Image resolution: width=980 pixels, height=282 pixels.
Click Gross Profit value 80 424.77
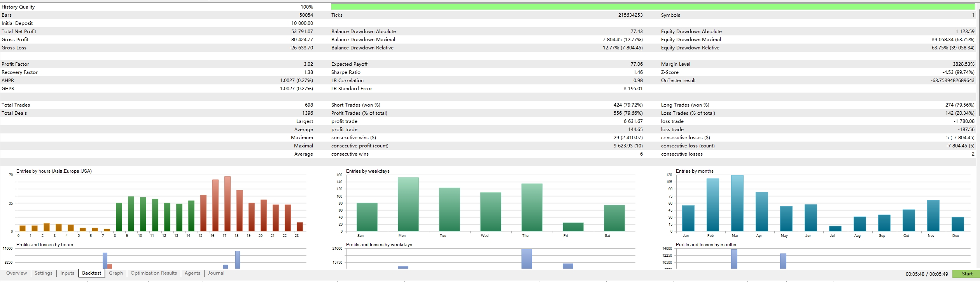pyautogui.click(x=302, y=40)
